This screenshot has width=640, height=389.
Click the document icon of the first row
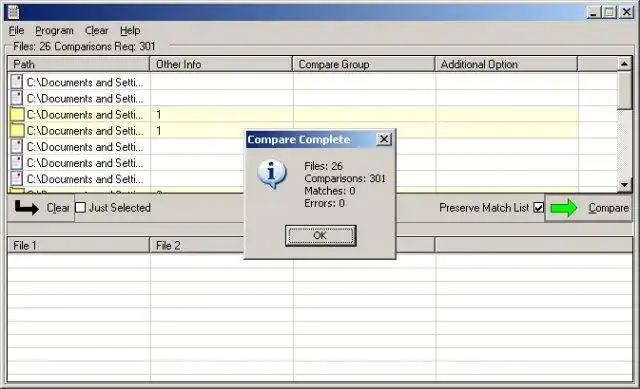[x=16, y=82]
